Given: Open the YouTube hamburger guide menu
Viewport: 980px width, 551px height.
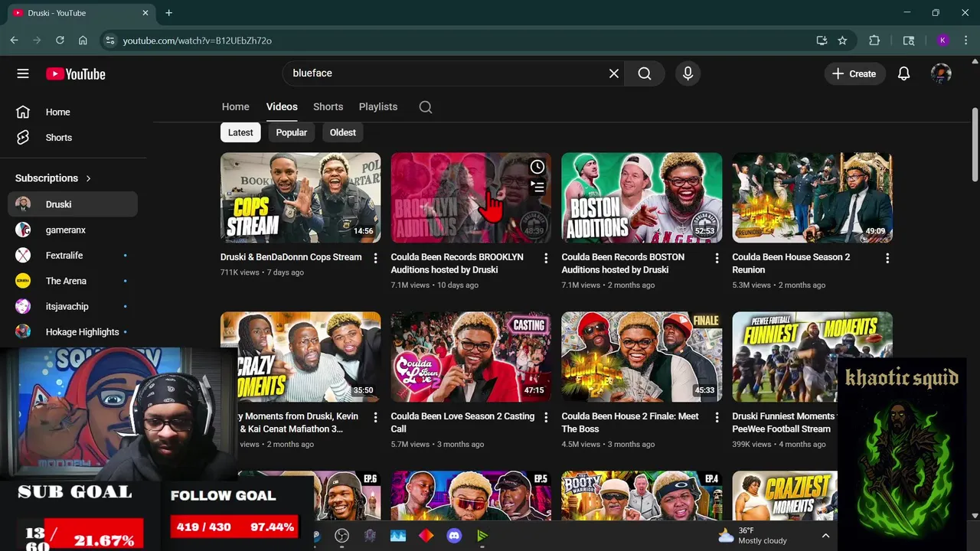Looking at the screenshot, I should tap(23, 73).
